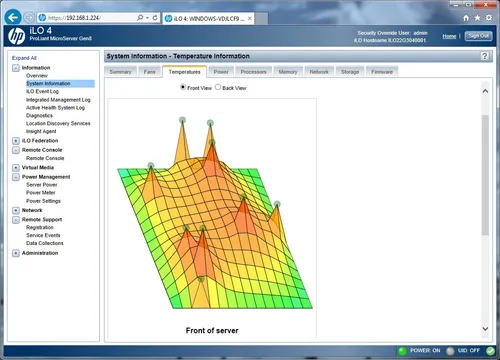This screenshot has width=500, height=360.
Task: Select the Back View radio button
Action: pos(218,87)
